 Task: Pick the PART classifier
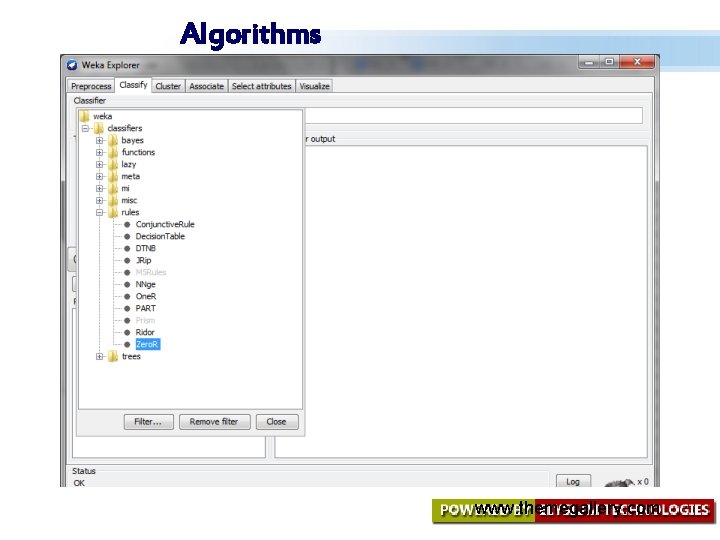[x=145, y=308]
